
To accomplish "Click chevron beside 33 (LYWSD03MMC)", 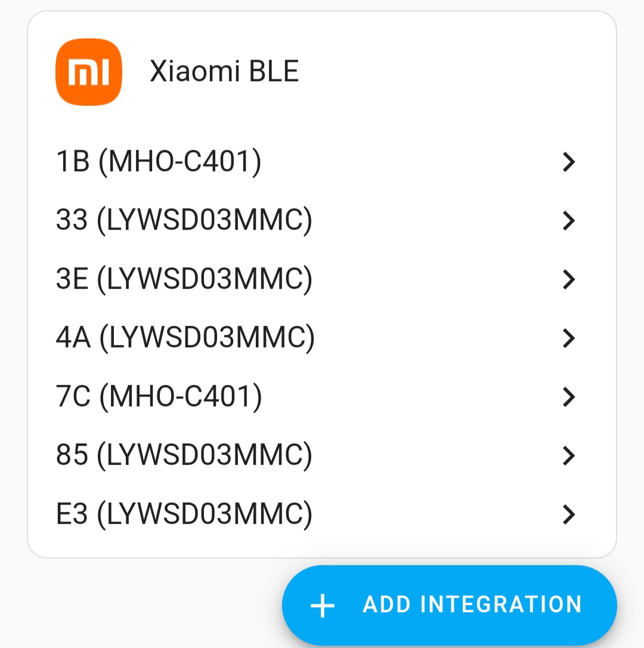I will 569,220.
